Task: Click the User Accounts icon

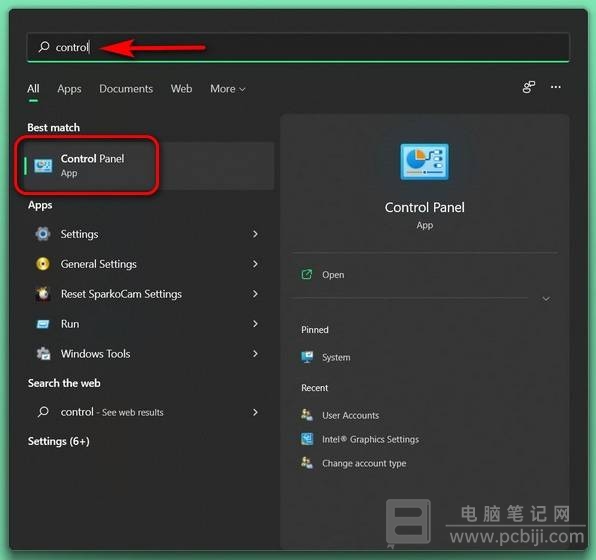Action: coord(307,415)
